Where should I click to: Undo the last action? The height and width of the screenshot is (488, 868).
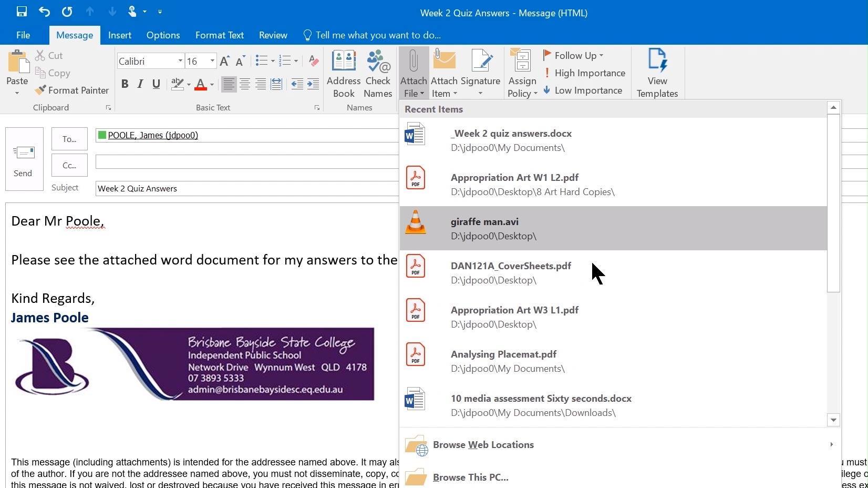44,12
